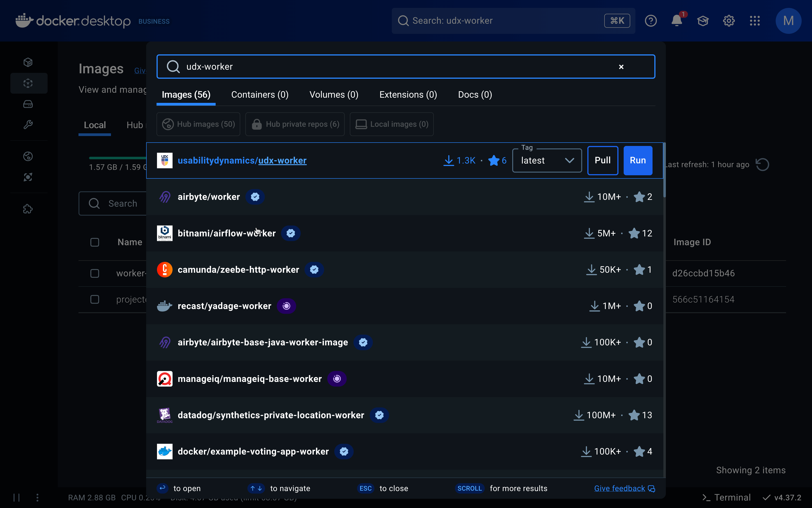Screen dimensions: 812x508
Task: Check the project image row checkbox
Action: [x=95, y=299]
